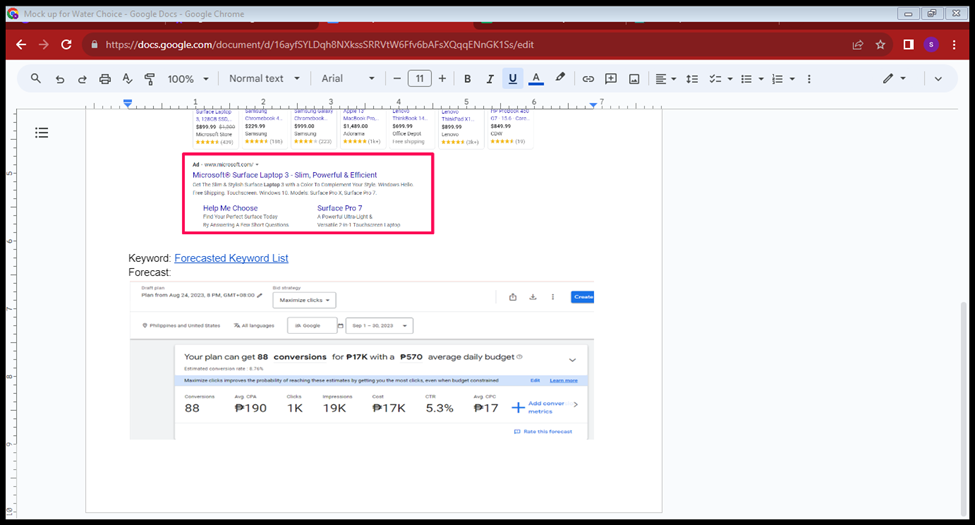This screenshot has height=525, width=975.
Task: Toggle bold formatting
Action: (467, 79)
